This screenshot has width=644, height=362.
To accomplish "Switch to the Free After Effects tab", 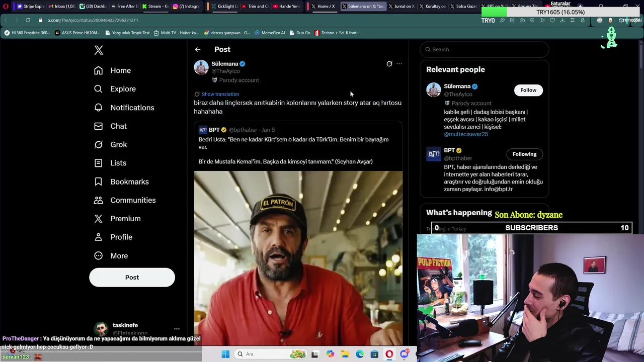I will (124, 7).
